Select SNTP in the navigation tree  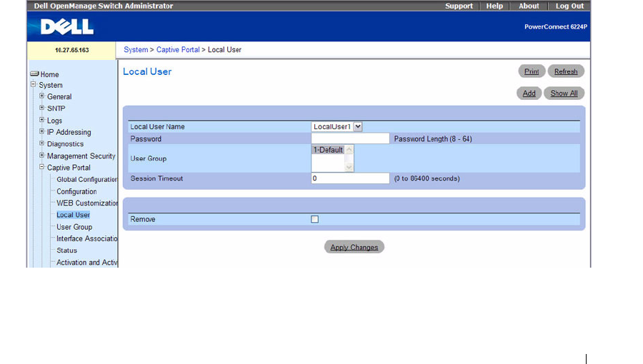[x=56, y=108]
